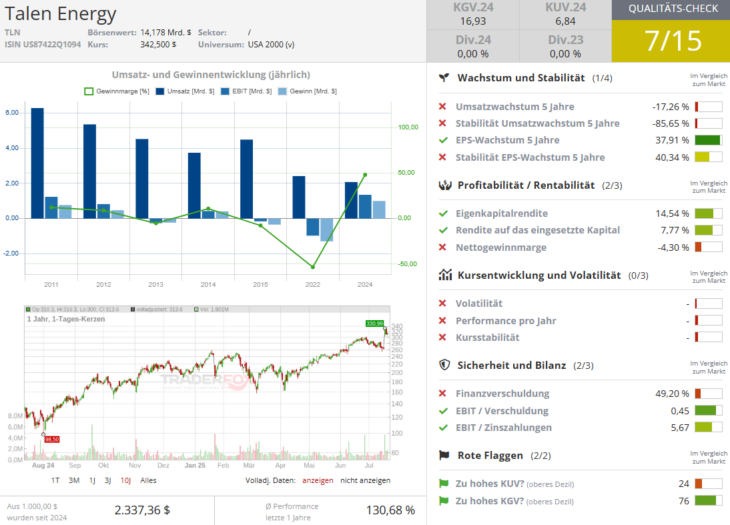730x525 pixels.
Task: Click the EPS-Wachstum 5 Jahre comparison bar
Action: coord(708,140)
